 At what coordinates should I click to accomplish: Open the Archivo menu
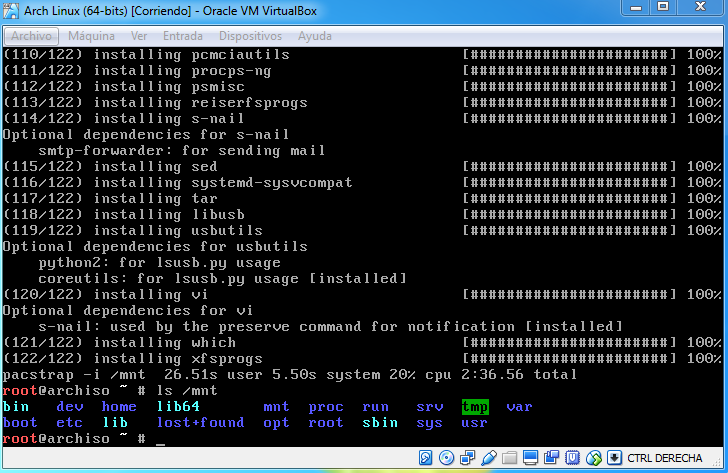(x=31, y=36)
